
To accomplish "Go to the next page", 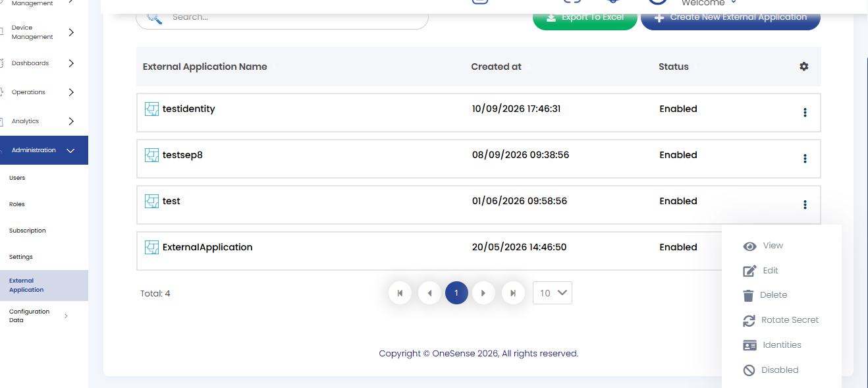I will point(483,293).
